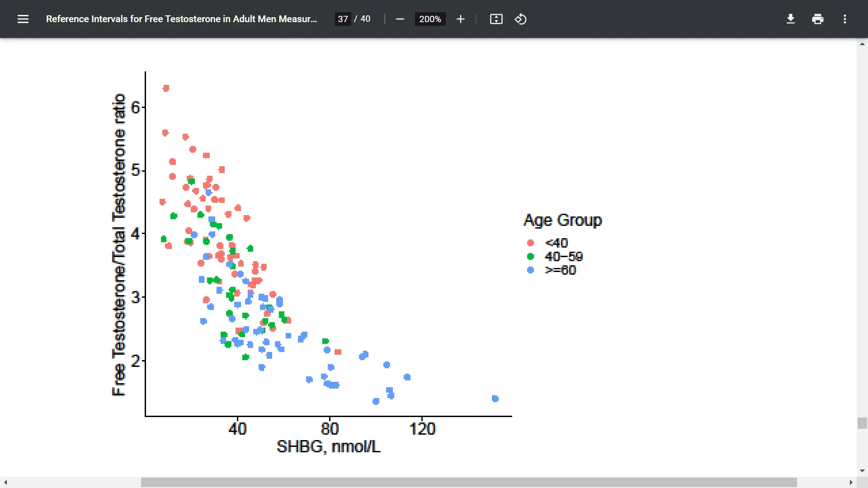Open the more options menu

(845, 19)
